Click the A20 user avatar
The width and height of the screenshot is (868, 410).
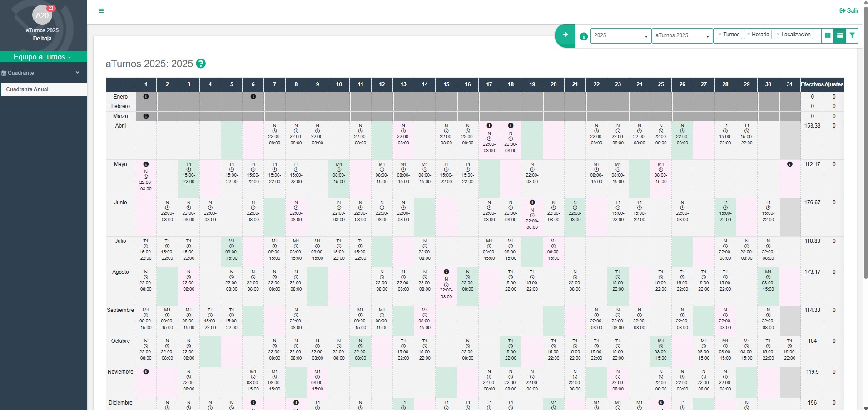[42, 15]
